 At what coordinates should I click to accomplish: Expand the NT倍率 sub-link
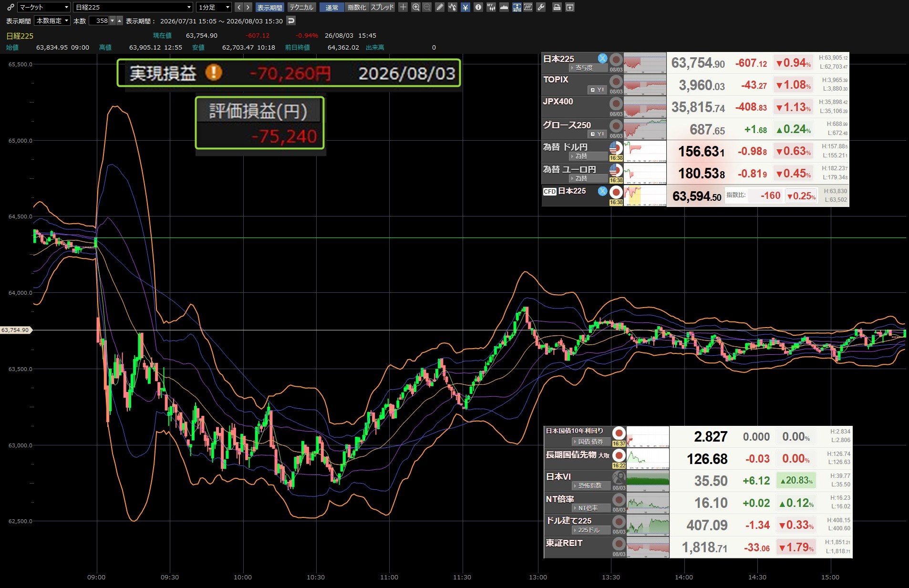pos(591,508)
